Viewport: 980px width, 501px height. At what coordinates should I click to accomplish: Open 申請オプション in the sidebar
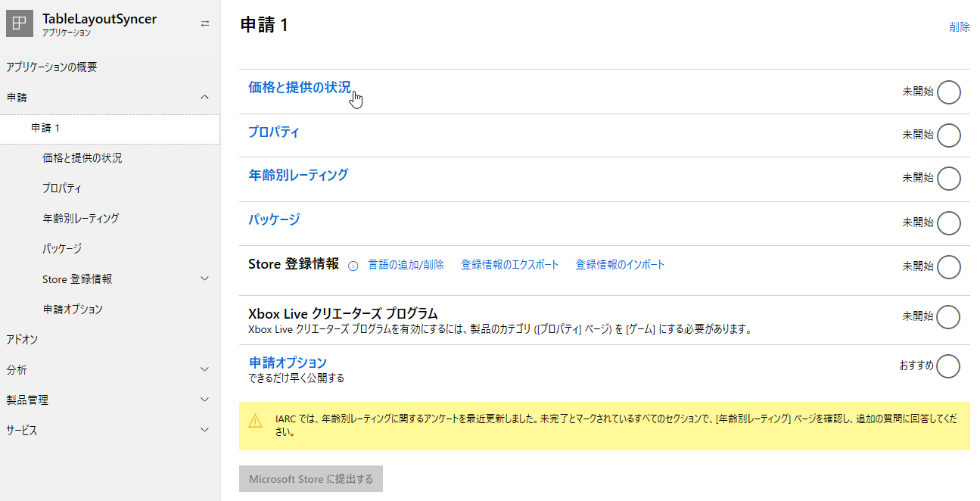point(73,310)
